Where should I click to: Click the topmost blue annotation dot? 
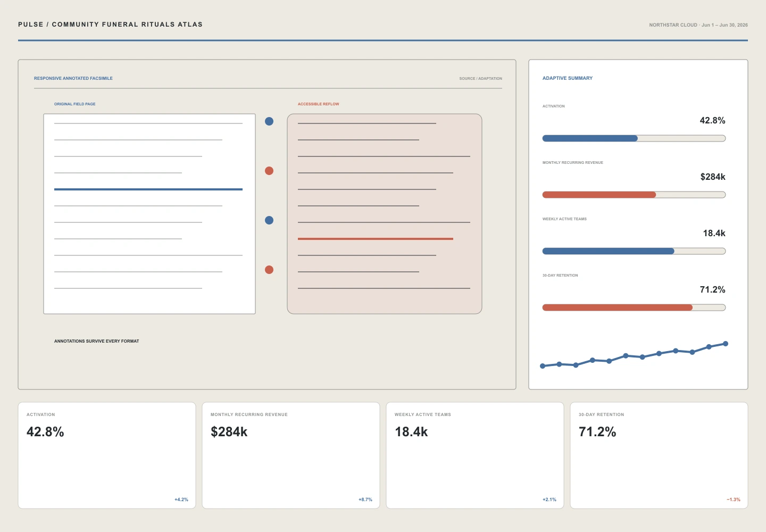point(269,121)
